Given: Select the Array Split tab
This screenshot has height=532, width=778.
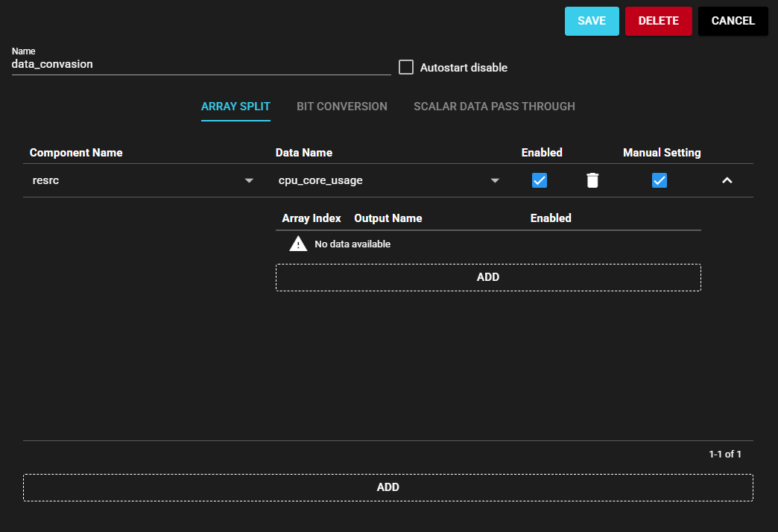Looking at the screenshot, I should 235,107.
